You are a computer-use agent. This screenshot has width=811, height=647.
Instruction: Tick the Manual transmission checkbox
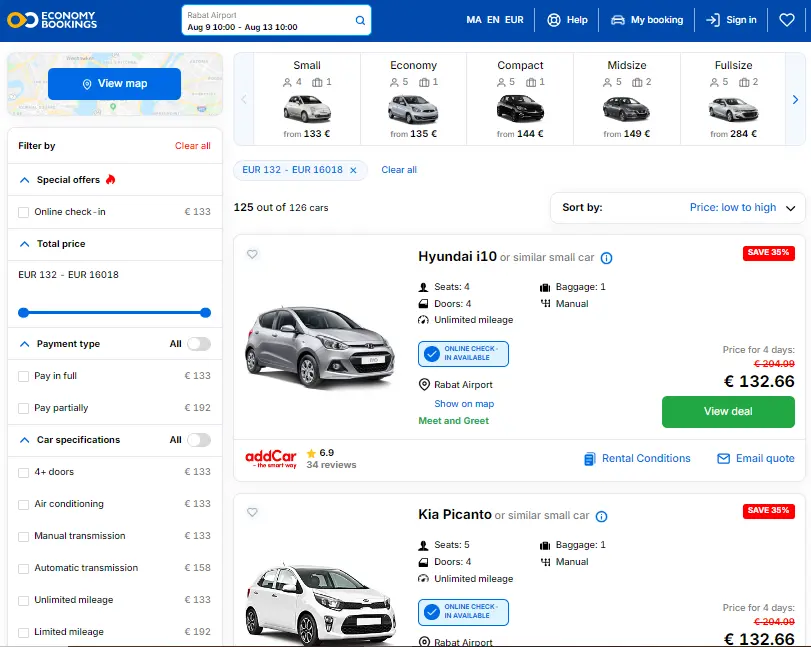coord(23,536)
